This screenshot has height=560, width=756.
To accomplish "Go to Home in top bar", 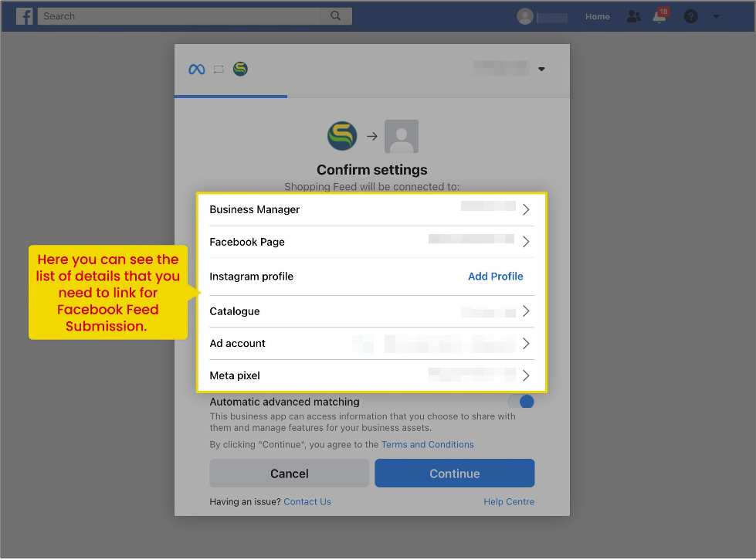I will tap(598, 16).
